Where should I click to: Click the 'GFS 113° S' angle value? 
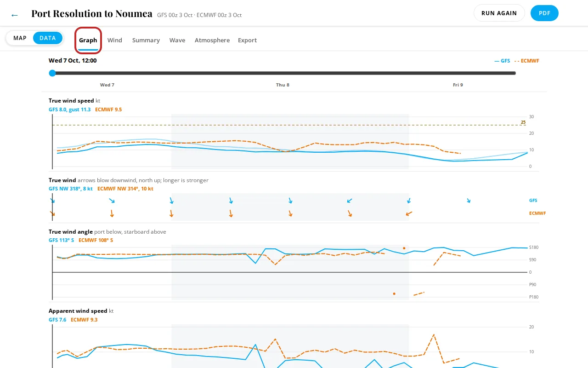click(x=62, y=240)
